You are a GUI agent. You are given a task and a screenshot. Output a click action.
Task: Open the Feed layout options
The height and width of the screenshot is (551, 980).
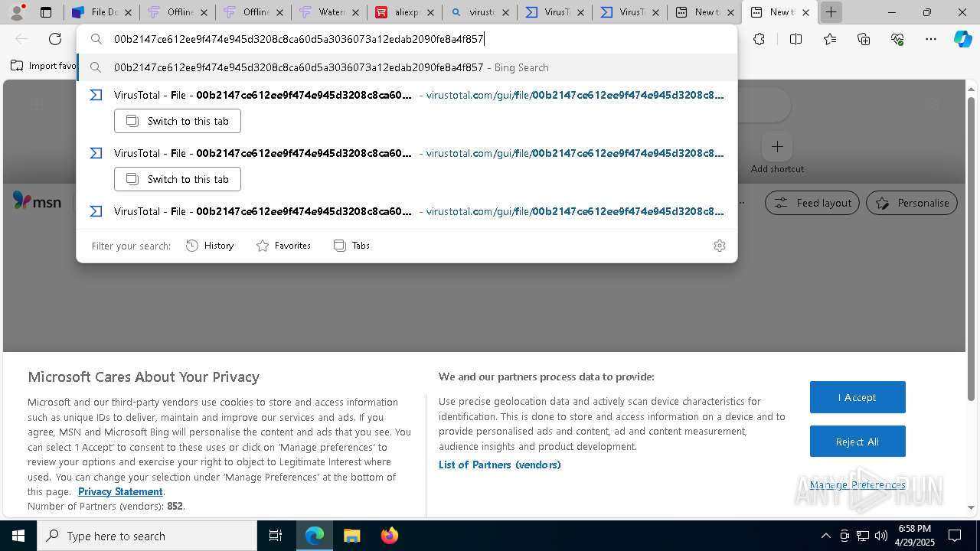pos(812,203)
